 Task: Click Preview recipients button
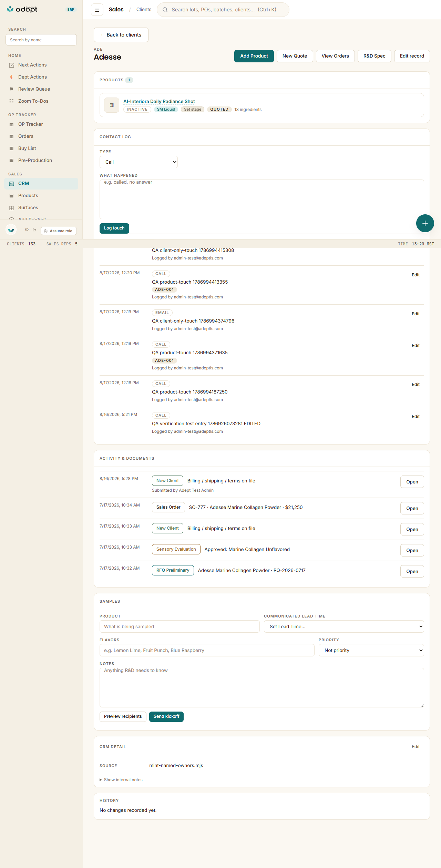click(123, 716)
